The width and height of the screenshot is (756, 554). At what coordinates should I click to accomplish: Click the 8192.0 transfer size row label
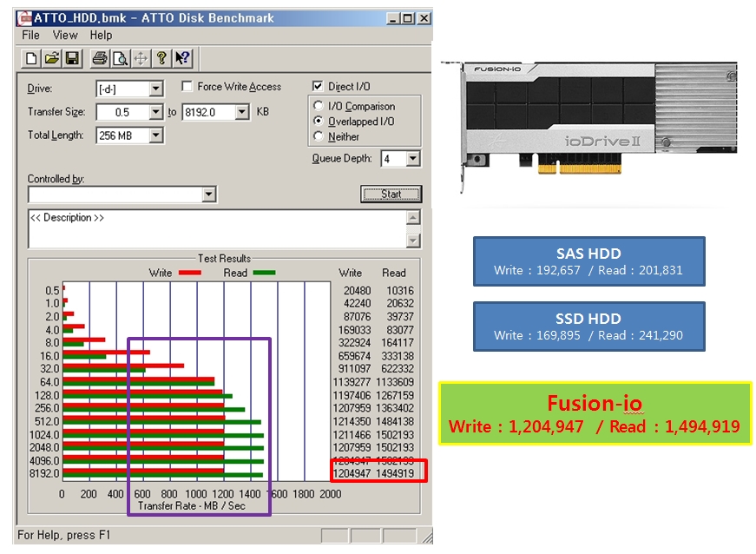click(x=44, y=473)
